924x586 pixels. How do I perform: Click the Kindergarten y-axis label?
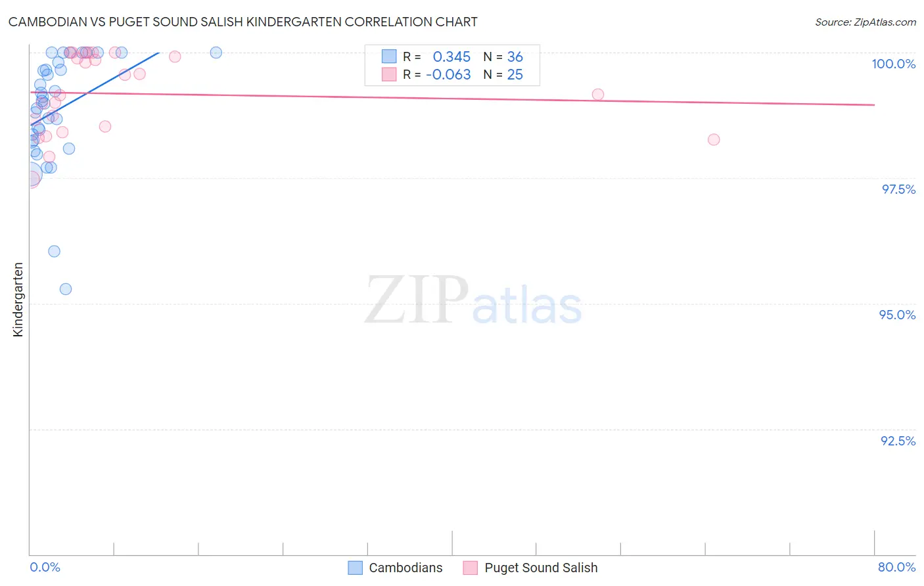pos(18,300)
